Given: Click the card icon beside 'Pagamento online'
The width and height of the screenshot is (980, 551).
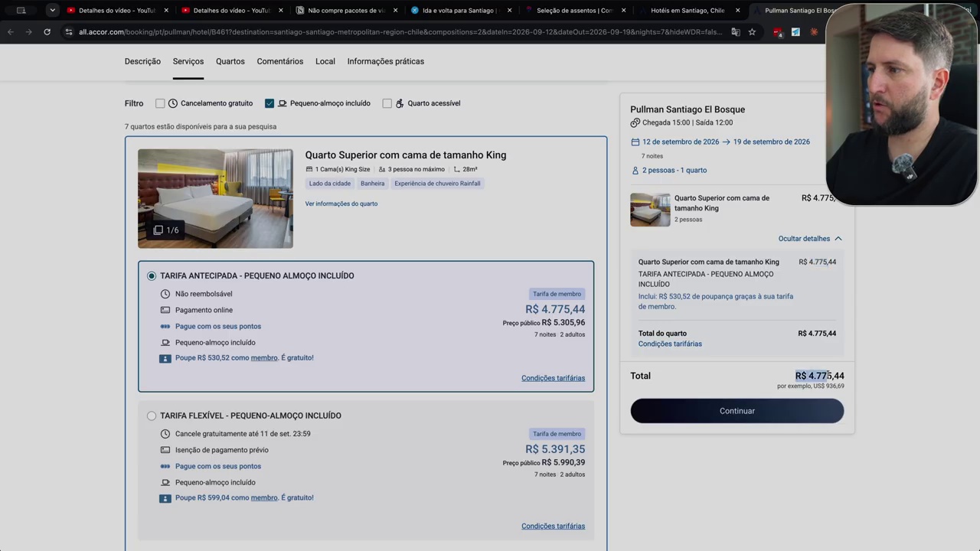Looking at the screenshot, I should coord(165,310).
